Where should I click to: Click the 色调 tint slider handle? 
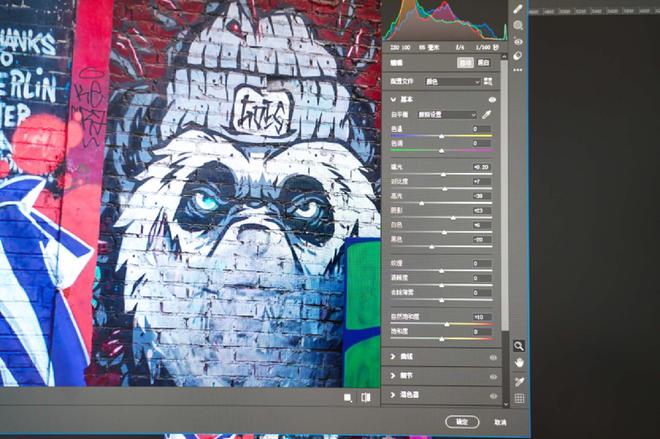click(x=441, y=151)
